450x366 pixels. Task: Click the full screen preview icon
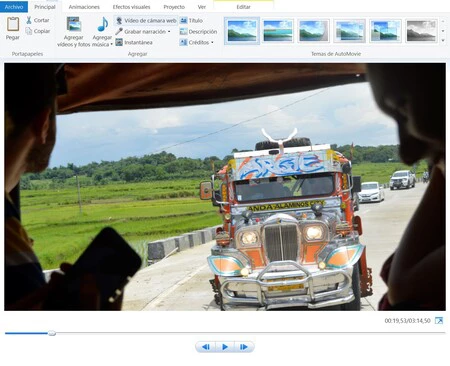(439, 321)
